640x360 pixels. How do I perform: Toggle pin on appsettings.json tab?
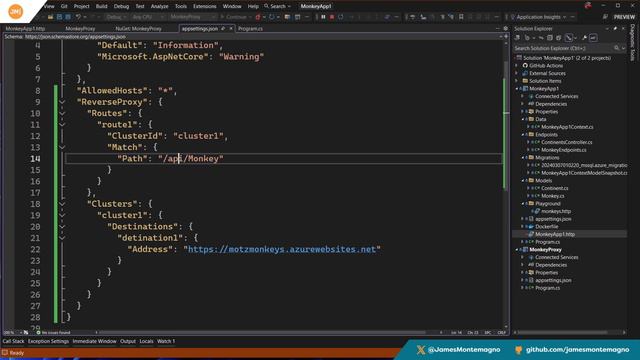(x=223, y=29)
